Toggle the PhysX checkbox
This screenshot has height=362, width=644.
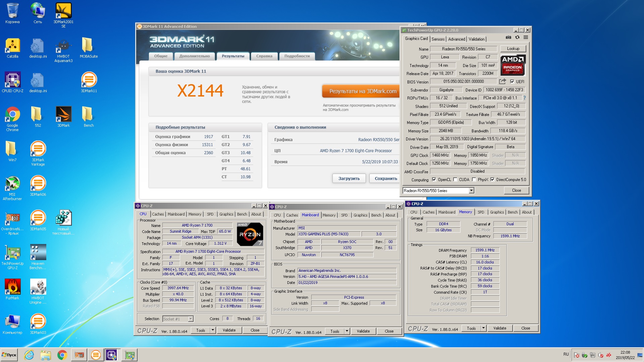click(474, 180)
